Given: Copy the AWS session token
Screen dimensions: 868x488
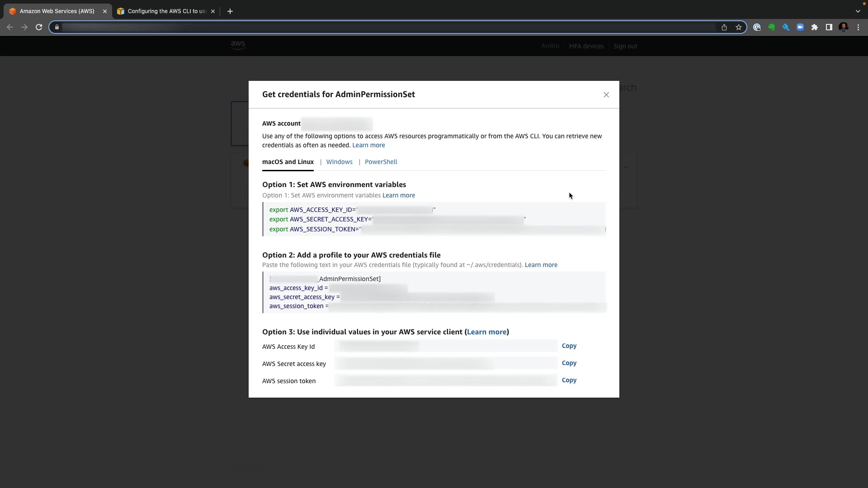Looking at the screenshot, I should (x=569, y=380).
